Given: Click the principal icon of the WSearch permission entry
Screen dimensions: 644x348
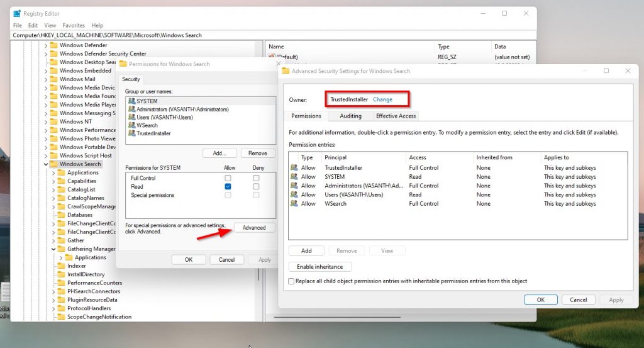Looking at the screenshot, I should 294,203.
